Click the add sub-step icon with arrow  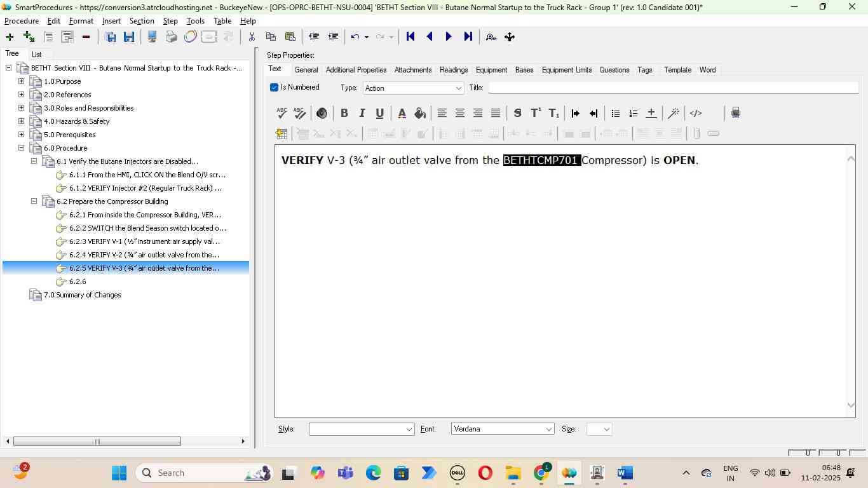(x=29, y=37)
